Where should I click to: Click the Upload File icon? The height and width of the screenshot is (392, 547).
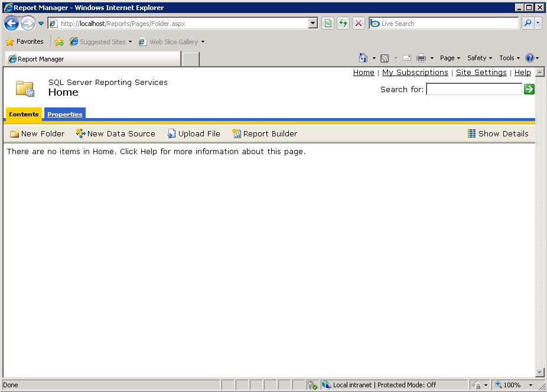tap(171, 134)
